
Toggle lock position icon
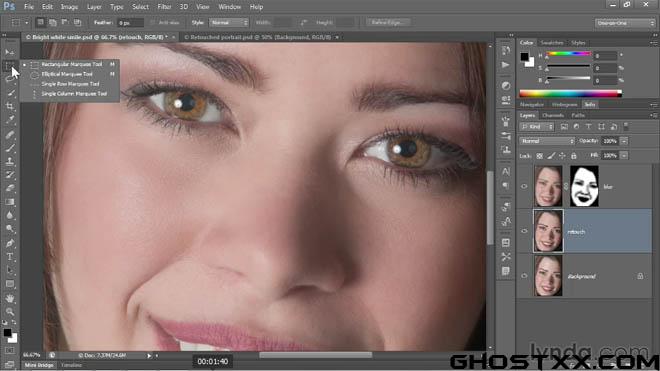562,156
